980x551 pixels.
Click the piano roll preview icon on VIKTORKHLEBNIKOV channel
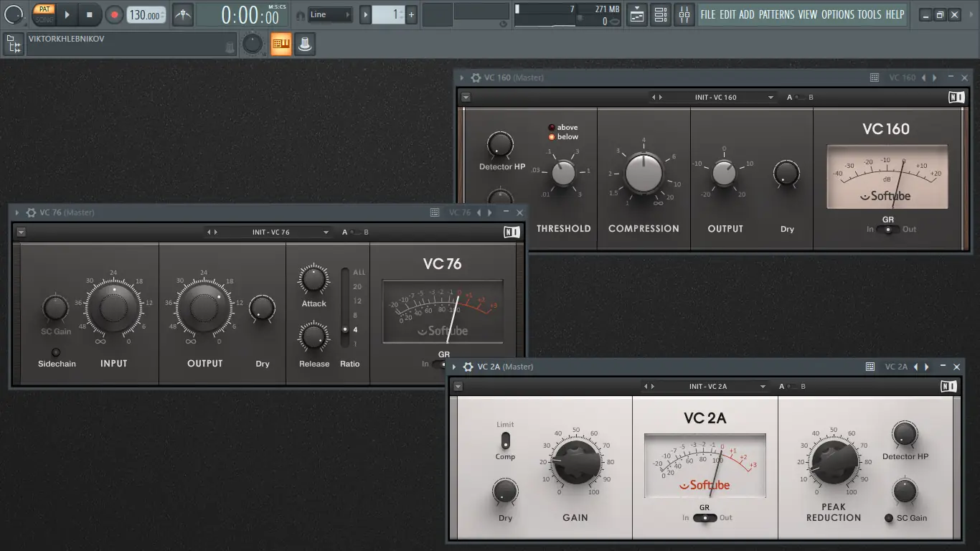pos(281,43)
